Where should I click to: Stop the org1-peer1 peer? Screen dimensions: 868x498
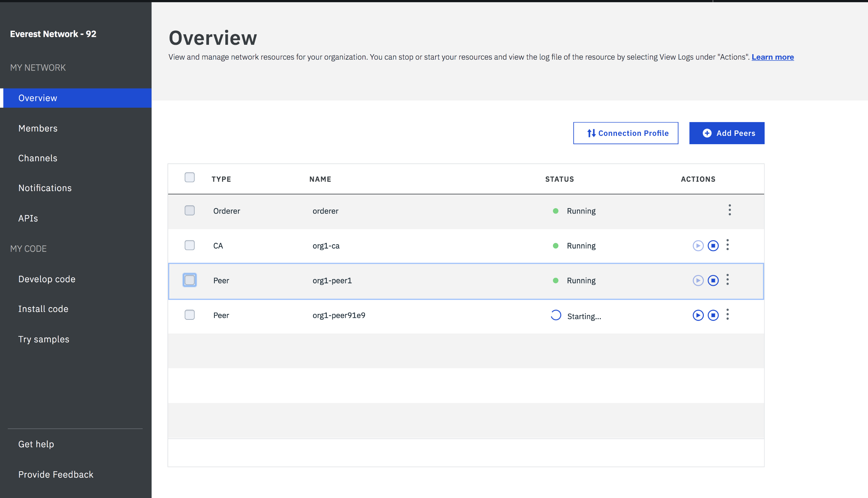click(x=713, y=280)
